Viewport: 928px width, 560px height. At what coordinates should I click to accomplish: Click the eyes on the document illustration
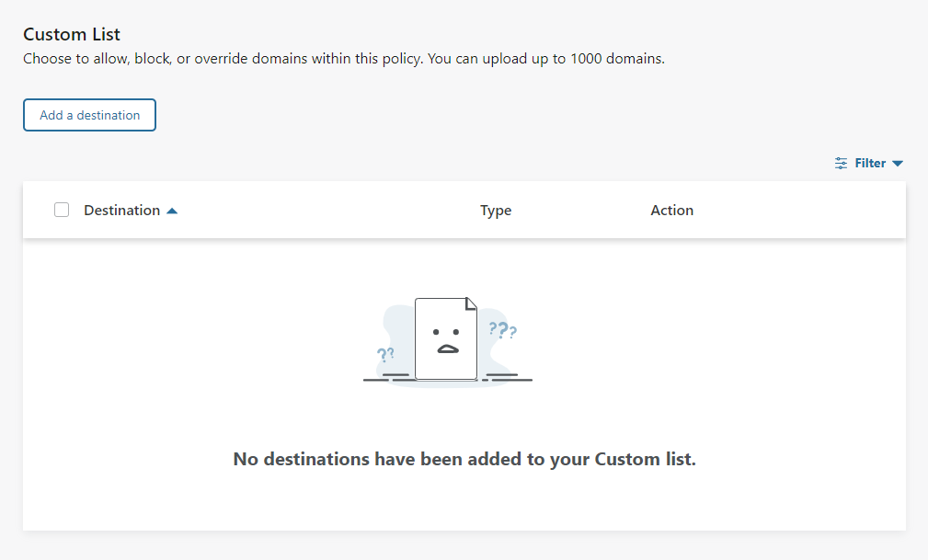(x=447, y=330)
